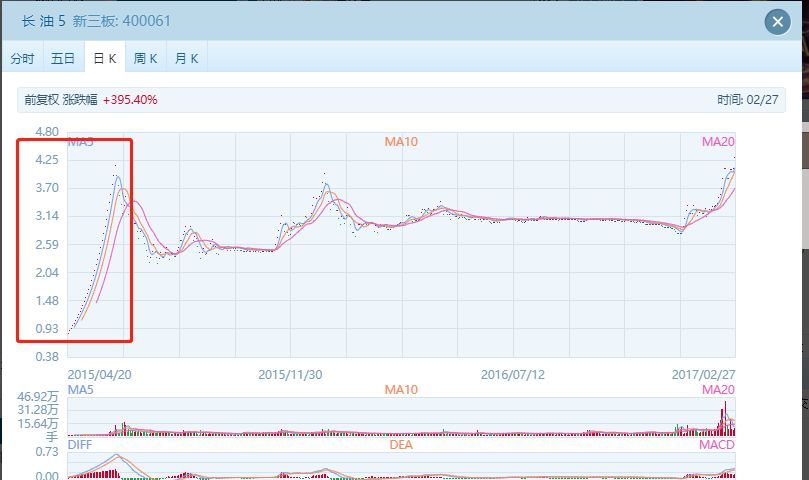This screenshot has height=480, width=809.
Task: Click the 2015/04/20 date marker
Action: coord(100,375)
